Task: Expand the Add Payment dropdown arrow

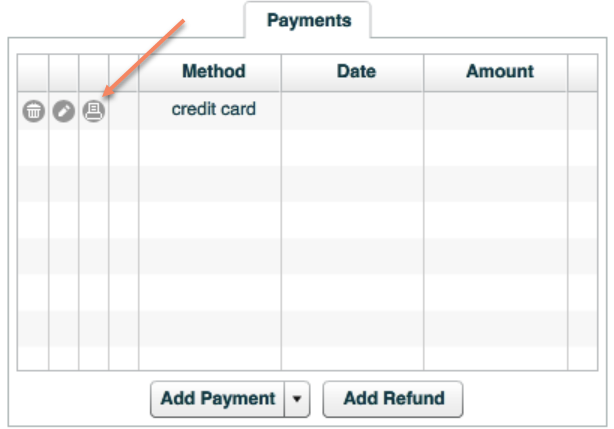Action: [297, 398]
